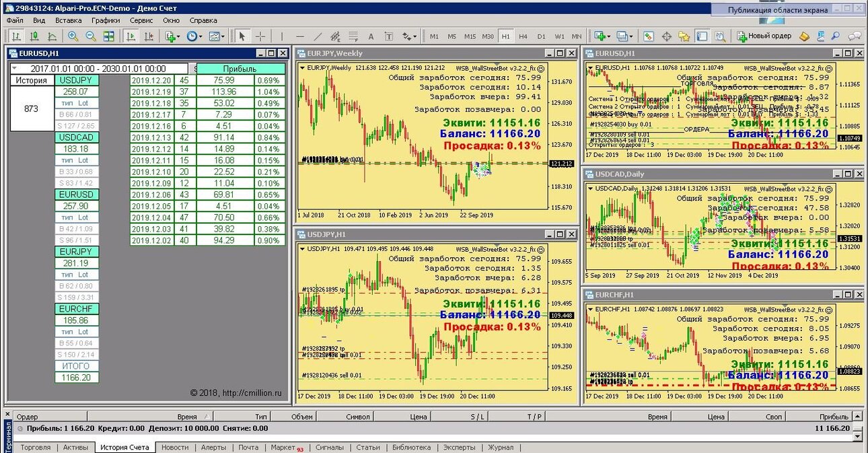Zoom out on the chart
Viewport: 868px width, 453px height.
90,36
